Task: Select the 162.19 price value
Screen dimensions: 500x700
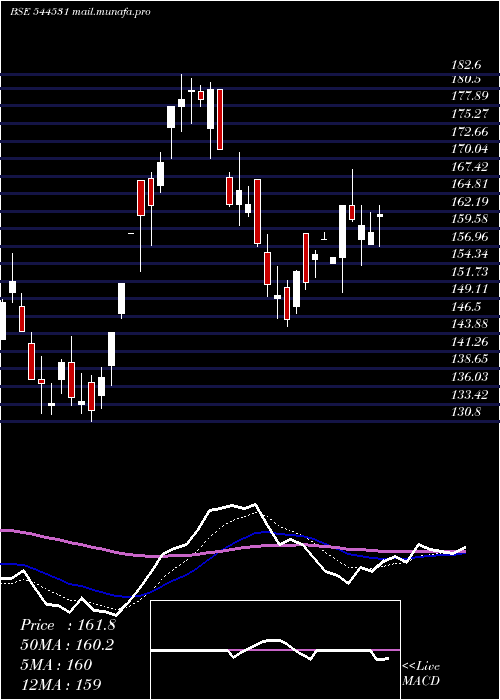Action: [x=470, y=202]
